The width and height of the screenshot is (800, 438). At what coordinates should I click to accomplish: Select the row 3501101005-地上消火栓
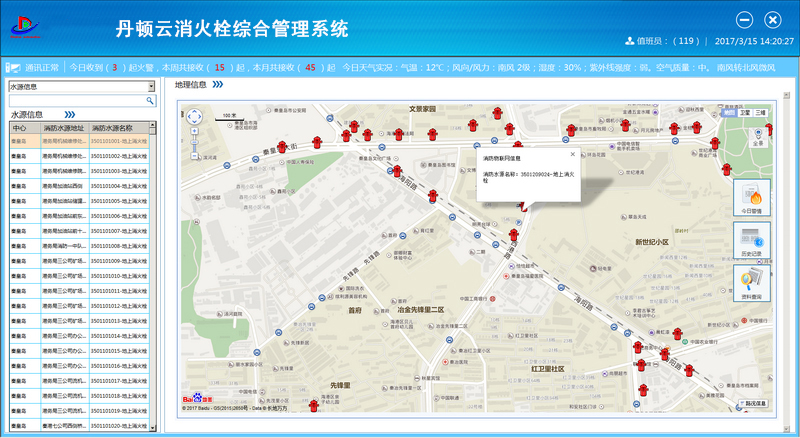(80, 201)
